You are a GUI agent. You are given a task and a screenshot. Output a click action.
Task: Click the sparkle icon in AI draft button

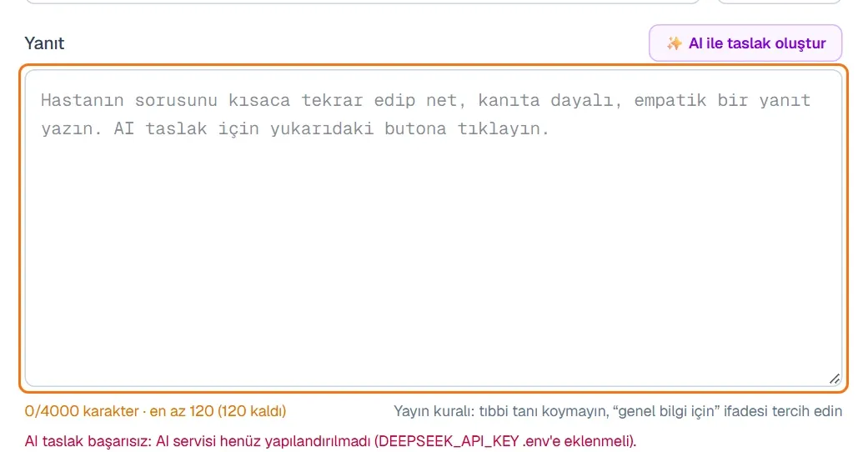(x=674, y=43)
